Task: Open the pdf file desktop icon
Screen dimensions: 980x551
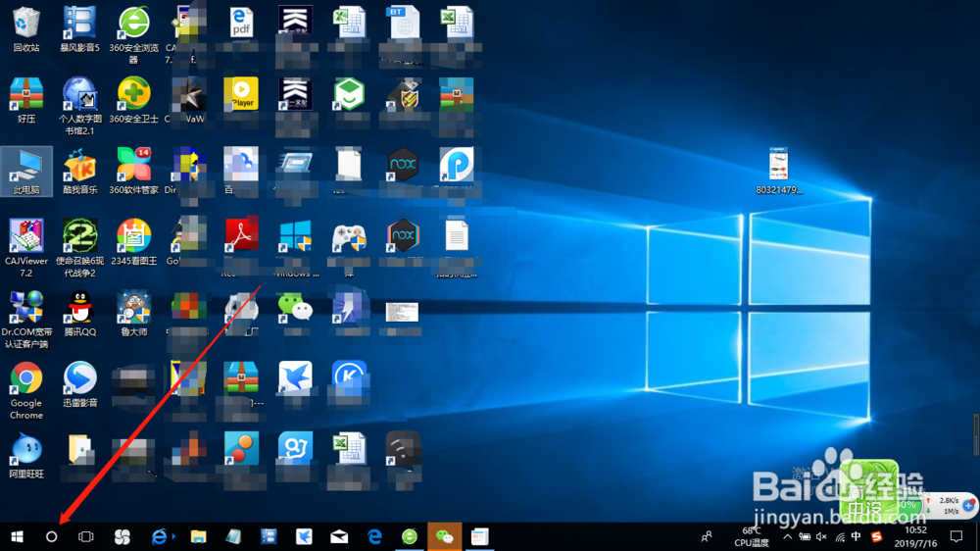Action: click(241, 24)
